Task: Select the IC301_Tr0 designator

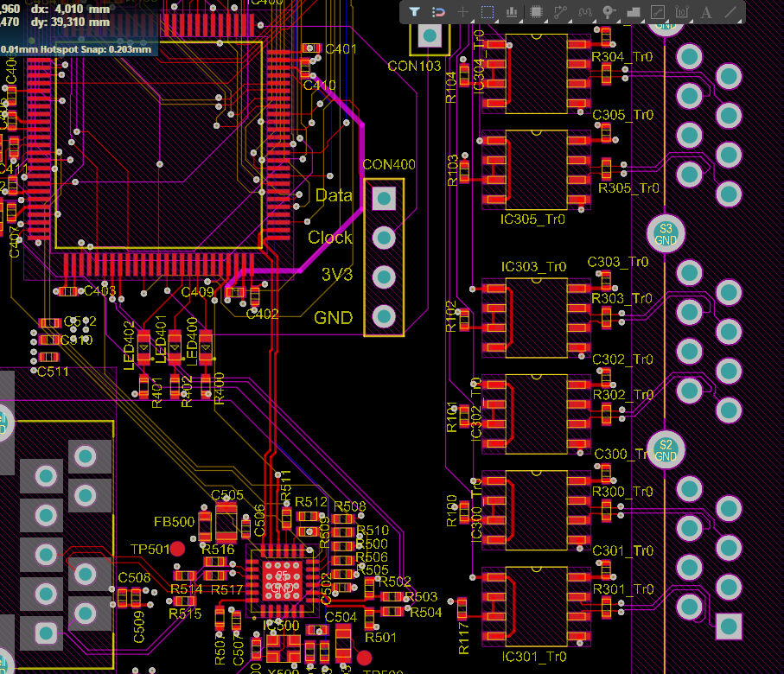Action: pyautogui.click(x=534, y=657)
